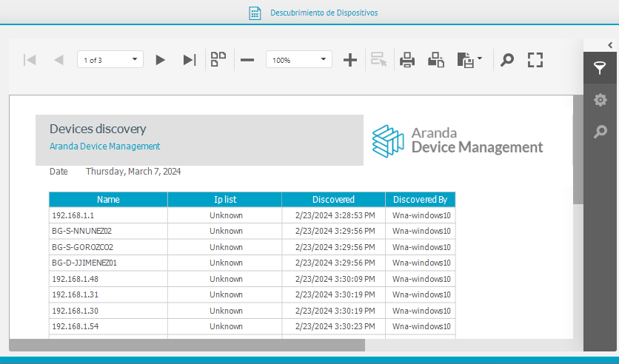
Task: Click Wna-windows10 in the BG-S-NNUNEZ02 row
Action: pos(421,231)
